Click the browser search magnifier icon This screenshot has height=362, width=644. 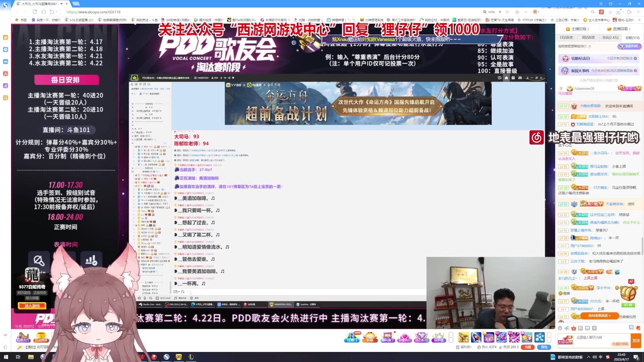click(593, 12)
